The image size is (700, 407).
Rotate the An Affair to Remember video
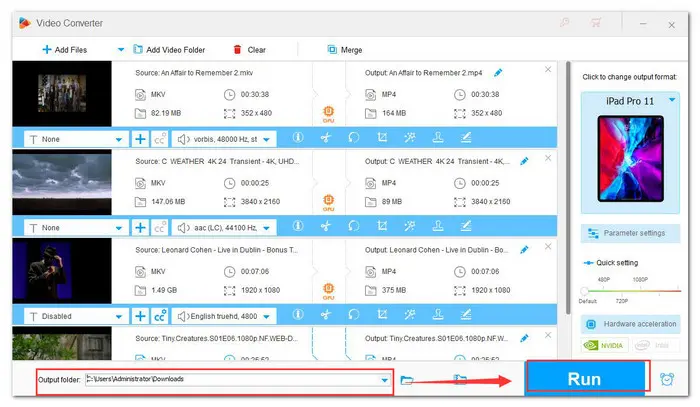tap(354, 138)
